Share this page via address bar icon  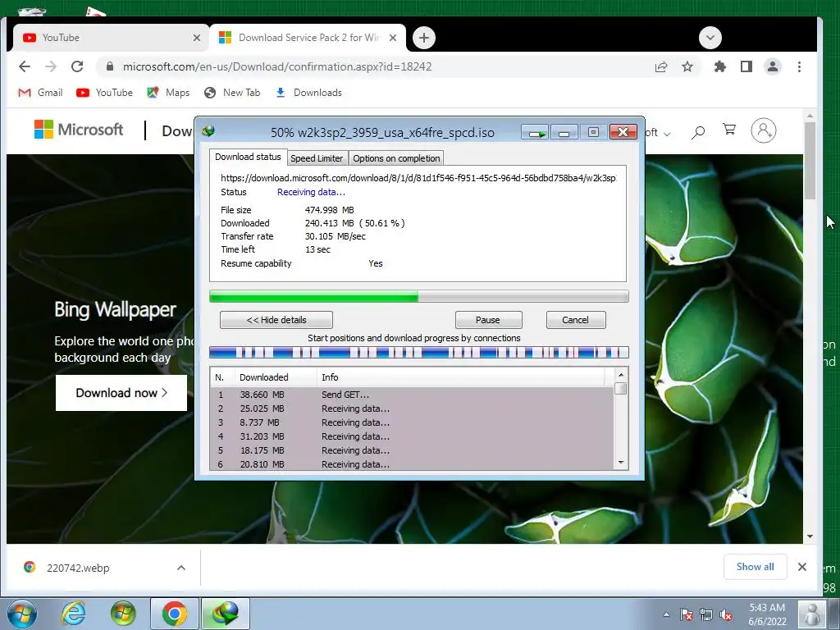pos(661,67)
